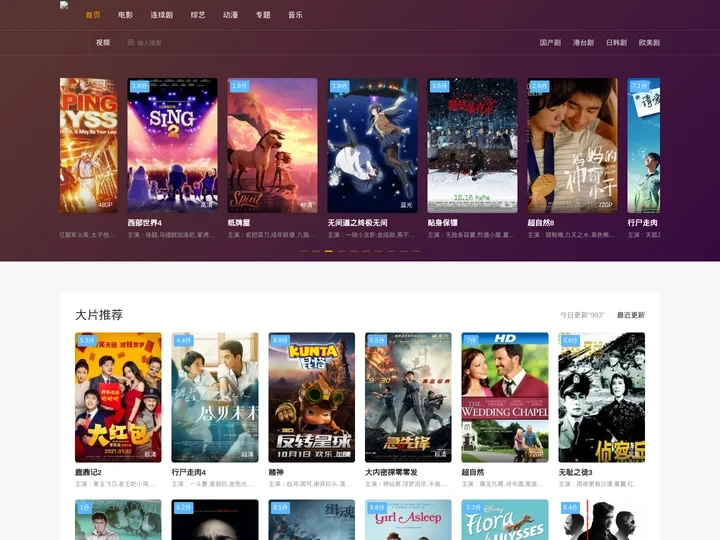The height and width of the screenshot is (540, 720).
Task: Open the 港台剧 category link
Action: (x=583, y=42)
